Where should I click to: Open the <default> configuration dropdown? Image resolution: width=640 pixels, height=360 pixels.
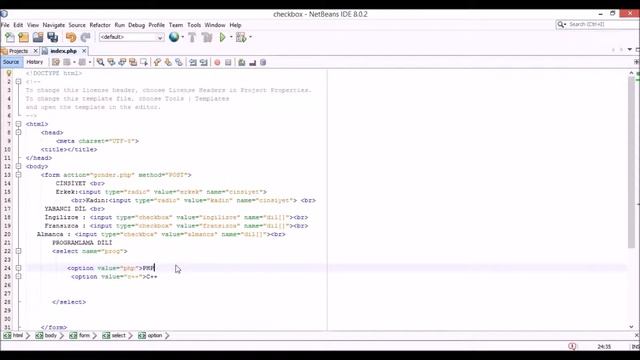pos(131,37)
